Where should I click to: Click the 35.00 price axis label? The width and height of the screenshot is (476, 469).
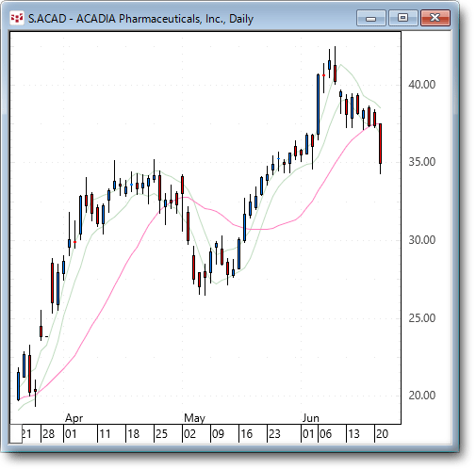(422, 162)
